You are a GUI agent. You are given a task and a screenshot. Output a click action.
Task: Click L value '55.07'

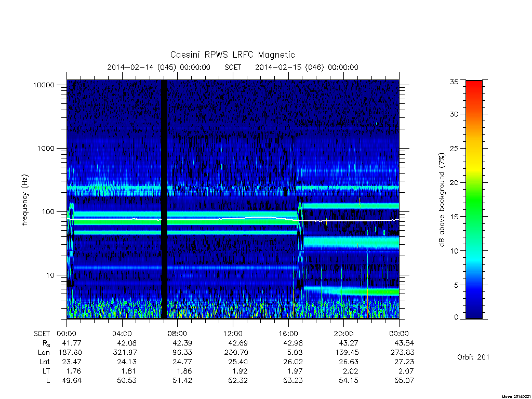click(404, 381)
